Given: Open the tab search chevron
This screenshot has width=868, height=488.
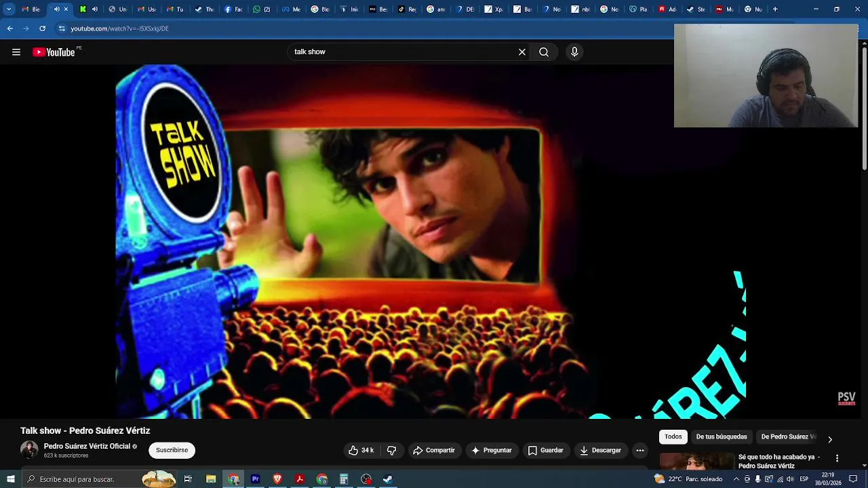Looking at the screenshot, I should [x=9, y=9].
